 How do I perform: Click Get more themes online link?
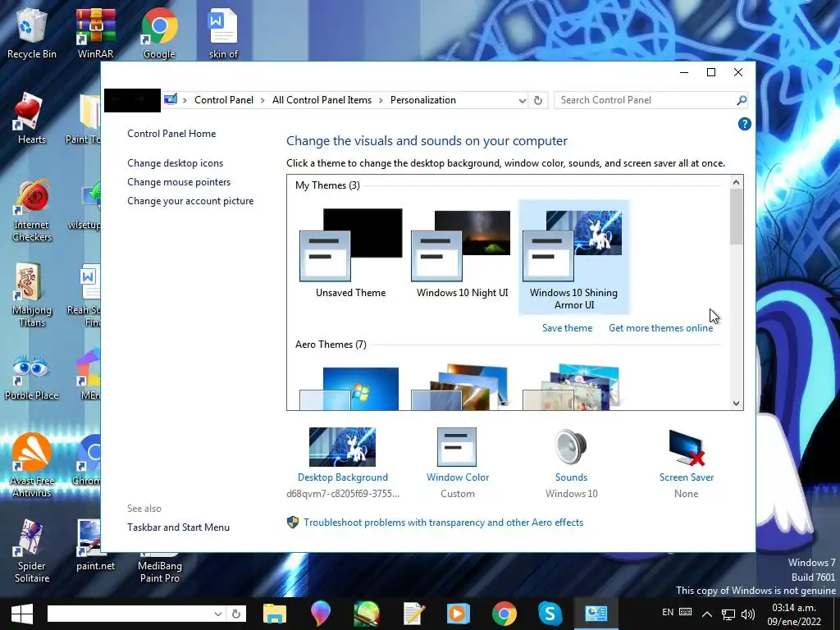coord(660,328)
